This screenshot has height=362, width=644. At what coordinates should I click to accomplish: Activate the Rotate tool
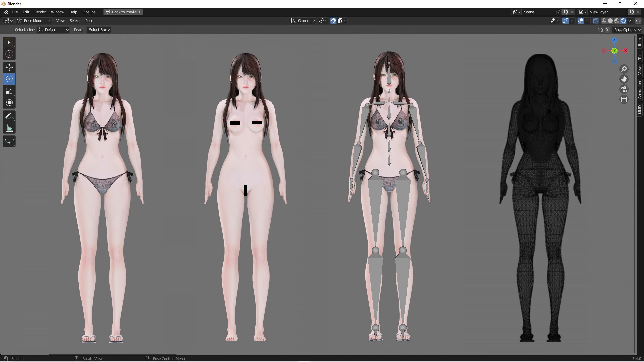click(x=9, y=79)
